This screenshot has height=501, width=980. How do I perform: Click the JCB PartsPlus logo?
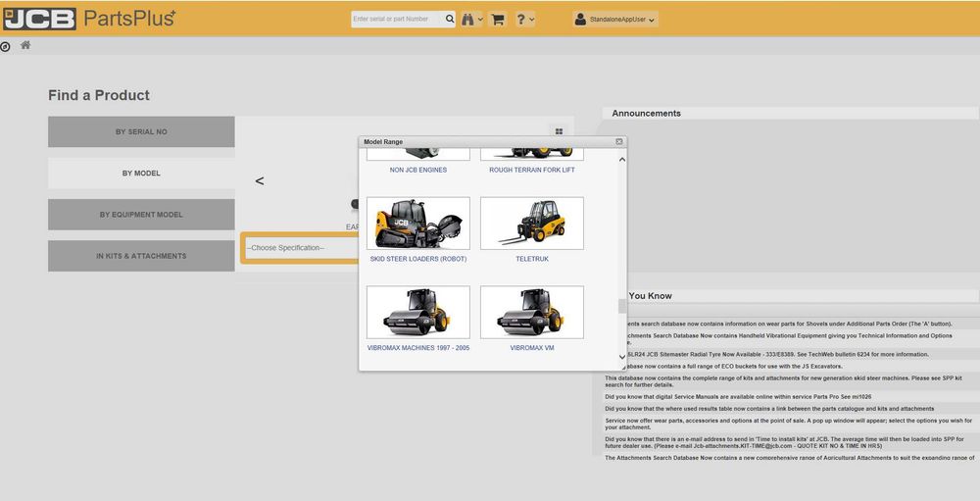[88, 19]
